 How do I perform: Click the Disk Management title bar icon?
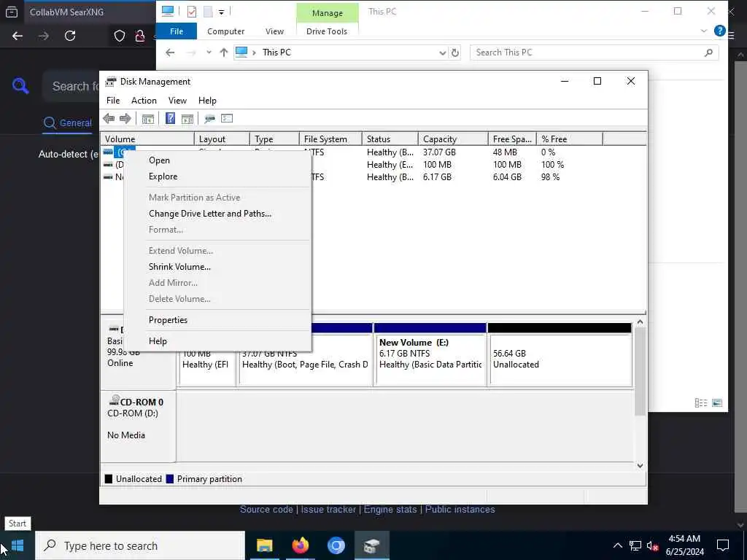[111, 82]
